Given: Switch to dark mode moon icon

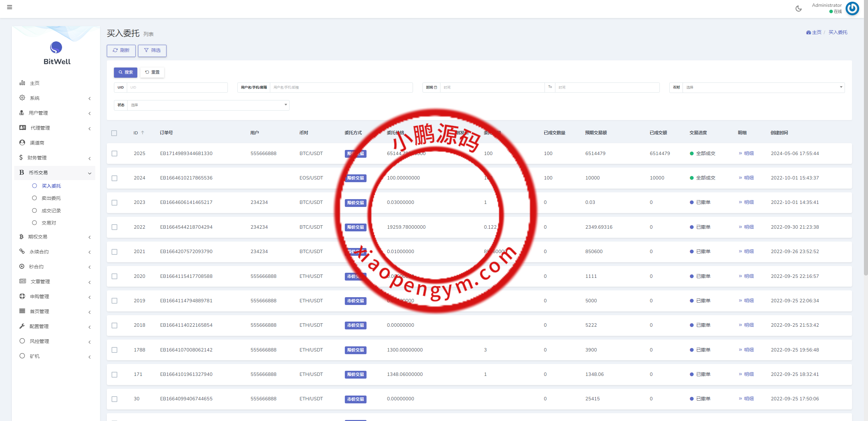Looking at the screenshot, I should 798,8.
